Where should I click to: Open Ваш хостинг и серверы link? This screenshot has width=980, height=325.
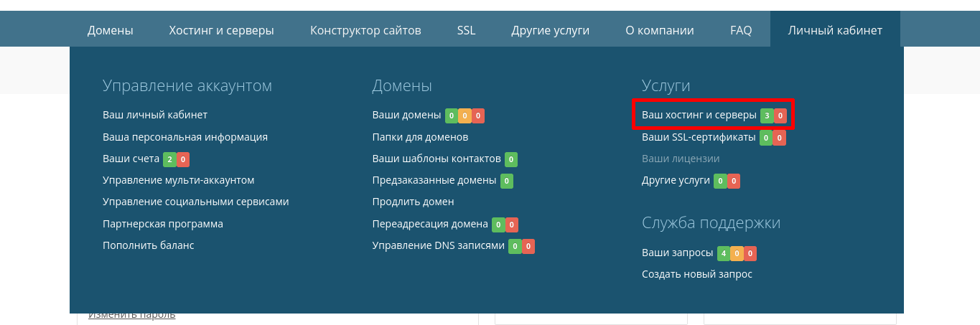point(699,115)
